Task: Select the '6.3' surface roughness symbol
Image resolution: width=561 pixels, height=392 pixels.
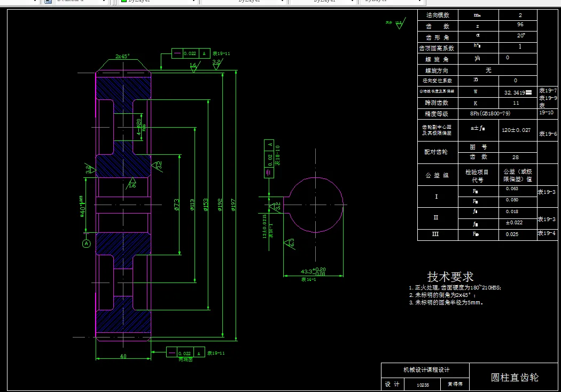Action: point(290,244)
